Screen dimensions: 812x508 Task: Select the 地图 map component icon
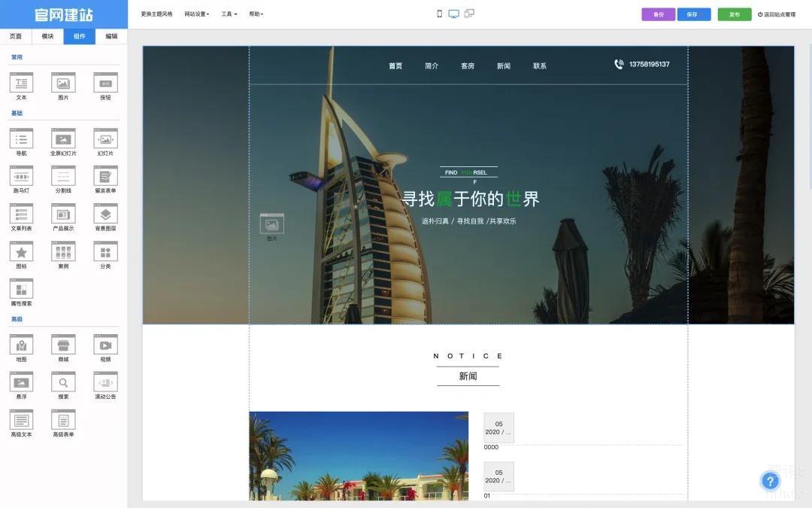click(x=21, y=345)
